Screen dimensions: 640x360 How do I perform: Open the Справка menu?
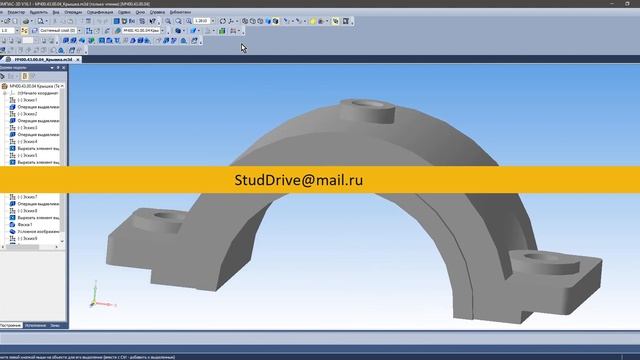[x=157, y=12]
